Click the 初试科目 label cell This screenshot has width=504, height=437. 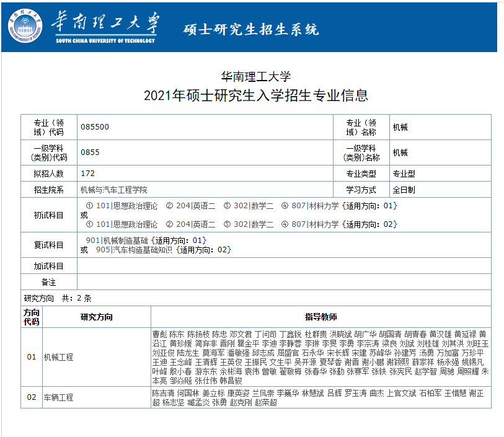point(49,215)
